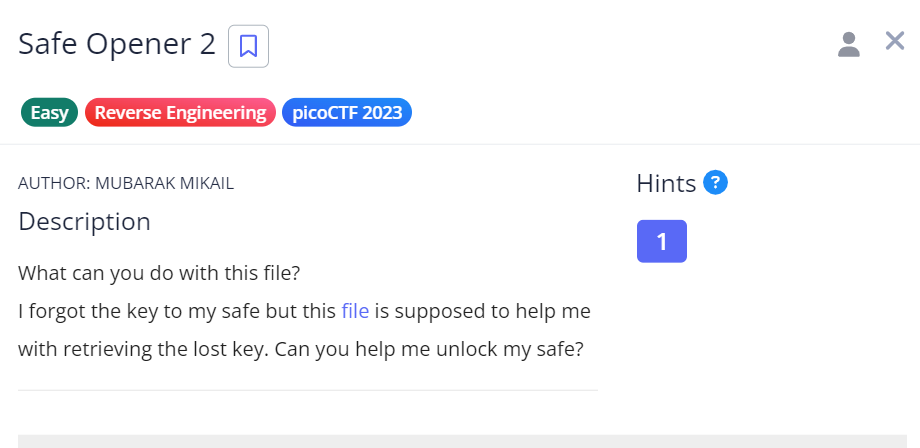Viewport: 920px width, 448px height.
Task: Click the Hints question mark icon
Action: tap(715, 183)
